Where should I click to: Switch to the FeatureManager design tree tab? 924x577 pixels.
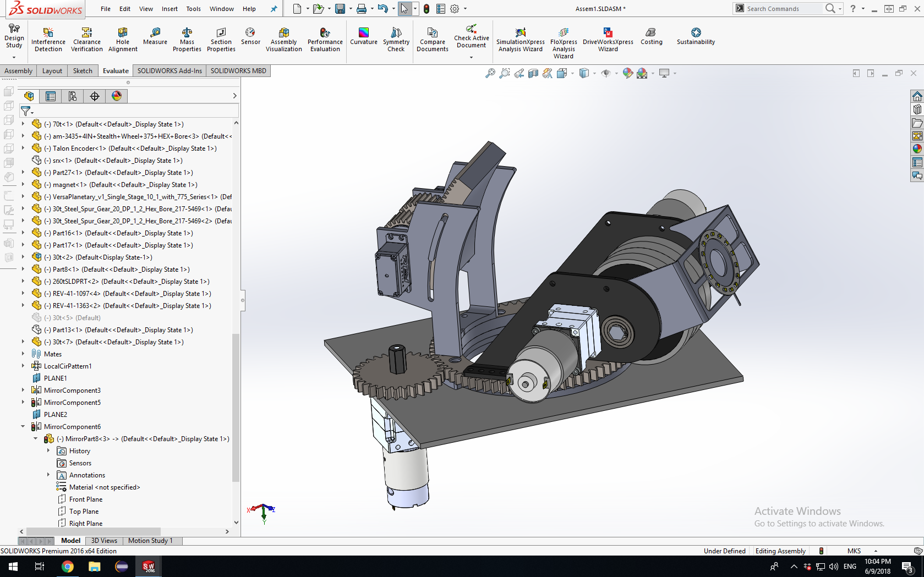coord(29,96)
